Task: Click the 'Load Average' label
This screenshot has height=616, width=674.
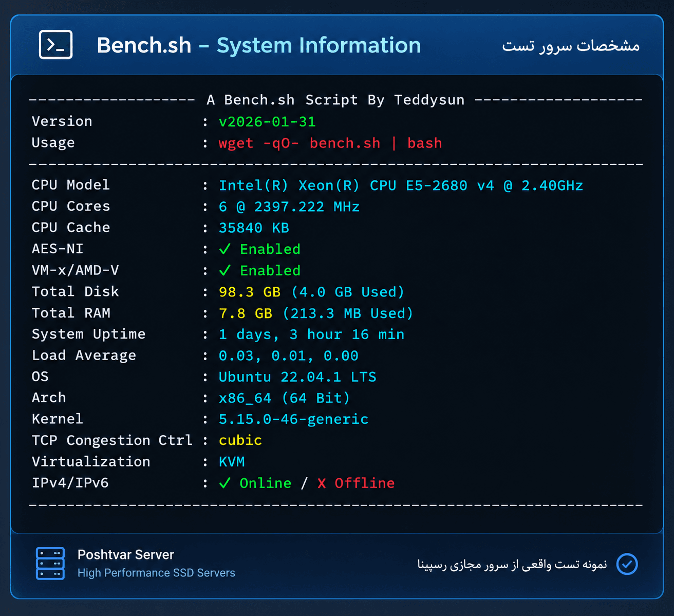Action: pyautogui.click(x=84, y=356)
